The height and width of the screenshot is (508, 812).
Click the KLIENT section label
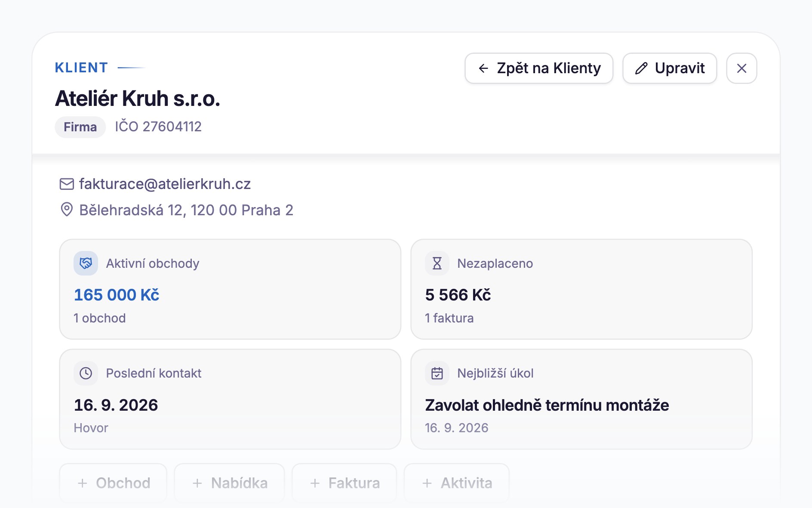[81, 68]
